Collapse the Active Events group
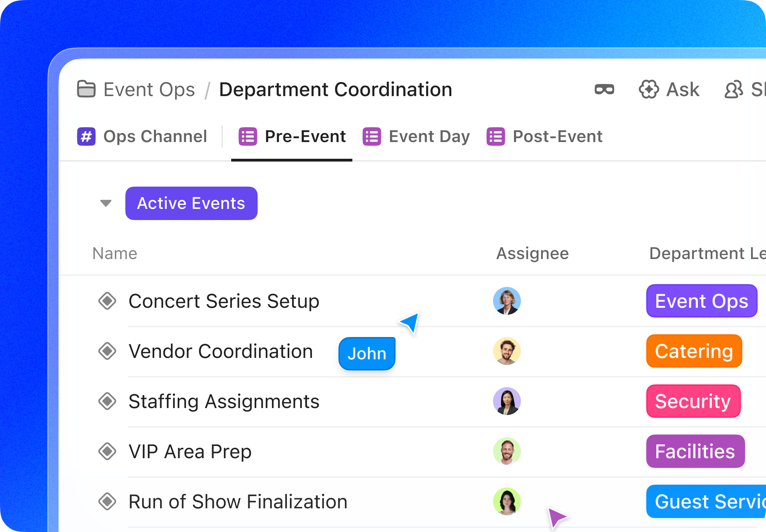This screenshot has width=766, height=532. [x=105, y=203]
